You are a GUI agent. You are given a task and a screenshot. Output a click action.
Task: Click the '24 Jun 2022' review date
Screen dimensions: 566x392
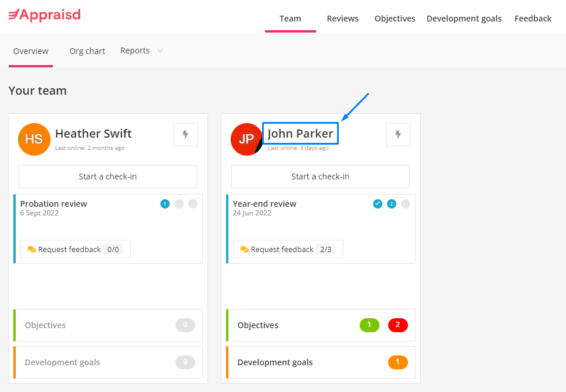[x=252, y=213]
